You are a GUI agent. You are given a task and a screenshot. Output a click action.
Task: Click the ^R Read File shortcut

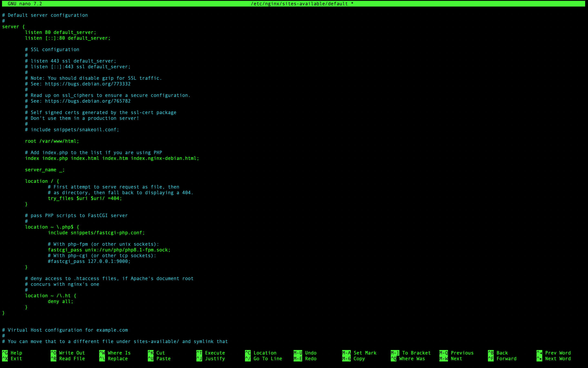[x=68, y=359]
